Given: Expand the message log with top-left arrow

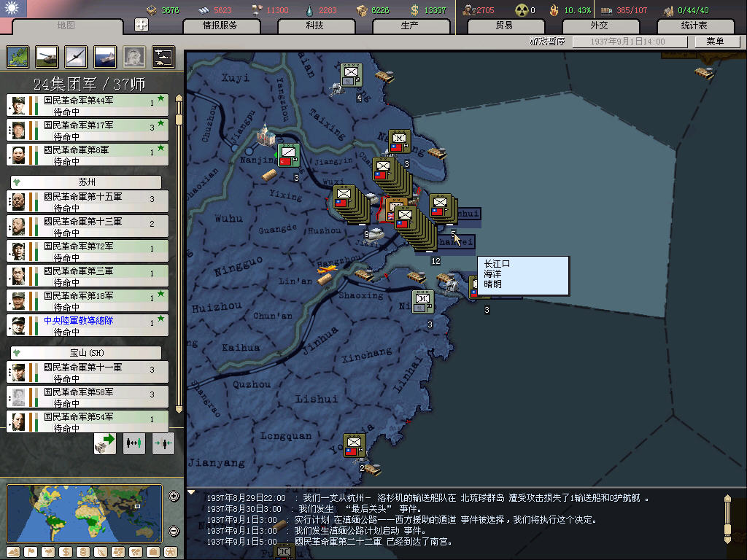Looking at the screenshot, I should (x=192, y=492).
